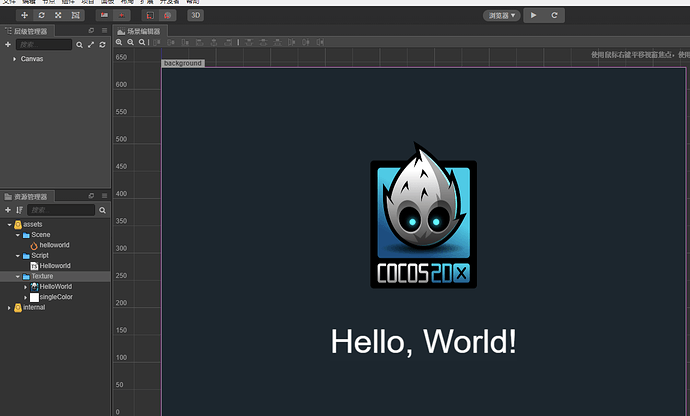The height and width of the screenshot is (416, 690).
Task: Select the rotate transform tool
Action: (41, 15)
